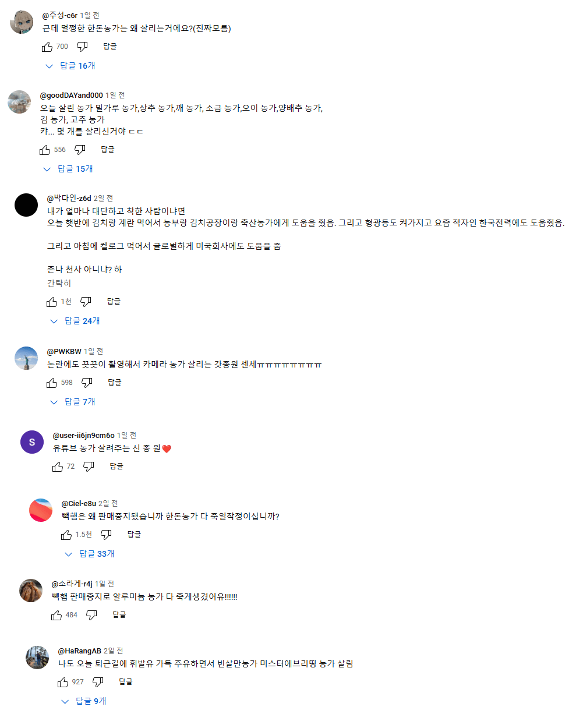The height and width of the screenshot is (728, 576).
Task: Reply to @소라게-r4j's comment via 답글
Action: click(119, 615)
